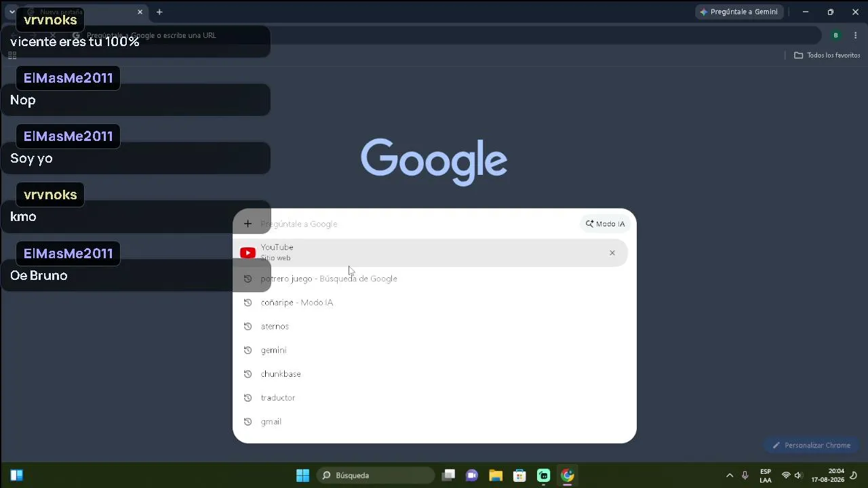Click the Pregúntale a Gemini button
The height and width of the screenshot is (488, 868).
[740, 12]
